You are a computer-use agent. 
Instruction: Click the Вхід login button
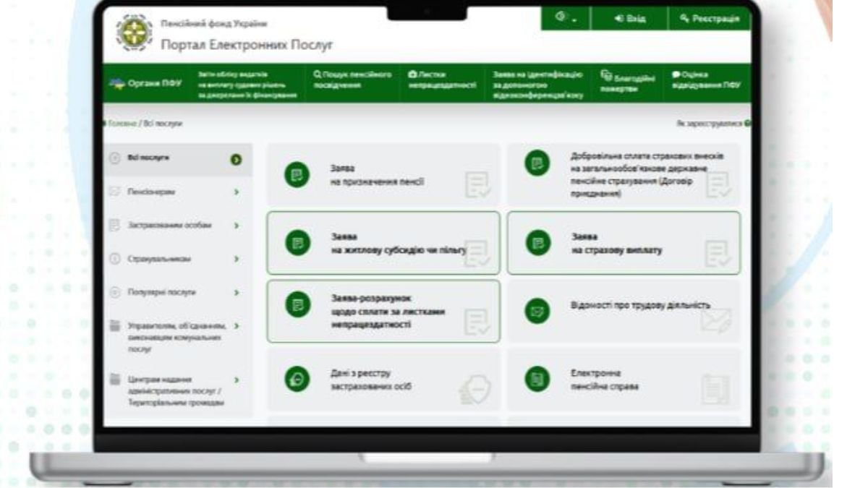[x=629, y=18]
